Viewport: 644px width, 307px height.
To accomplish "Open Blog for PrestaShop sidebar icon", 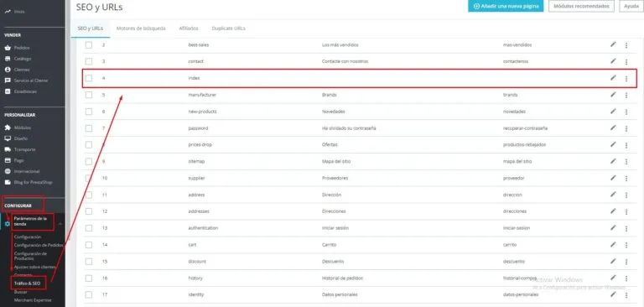I will 8,182.
